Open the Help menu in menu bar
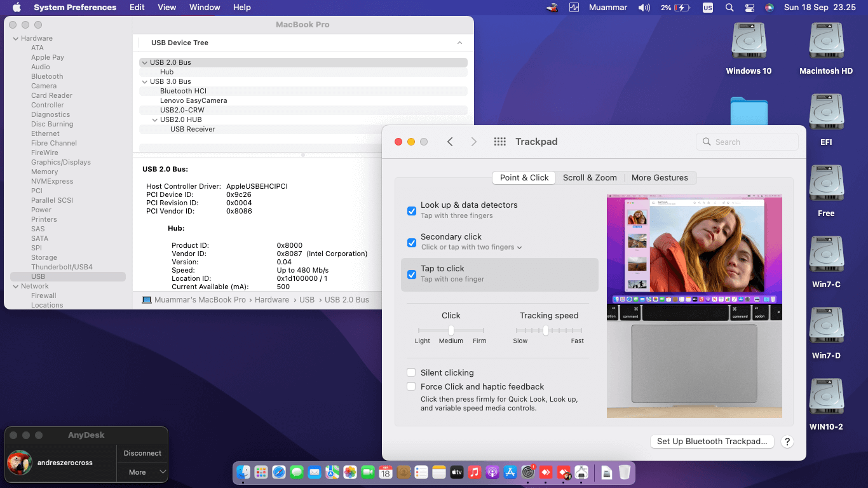 click(242, 8)
